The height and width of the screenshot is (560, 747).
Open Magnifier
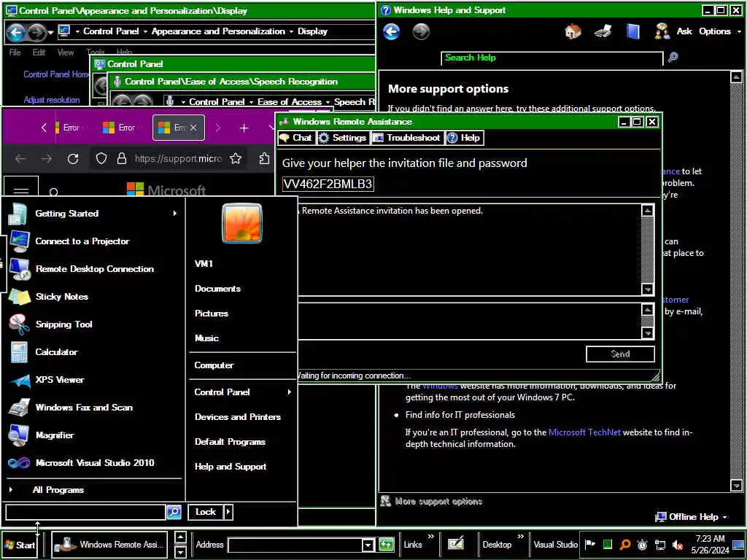click(x=93, y=435)
